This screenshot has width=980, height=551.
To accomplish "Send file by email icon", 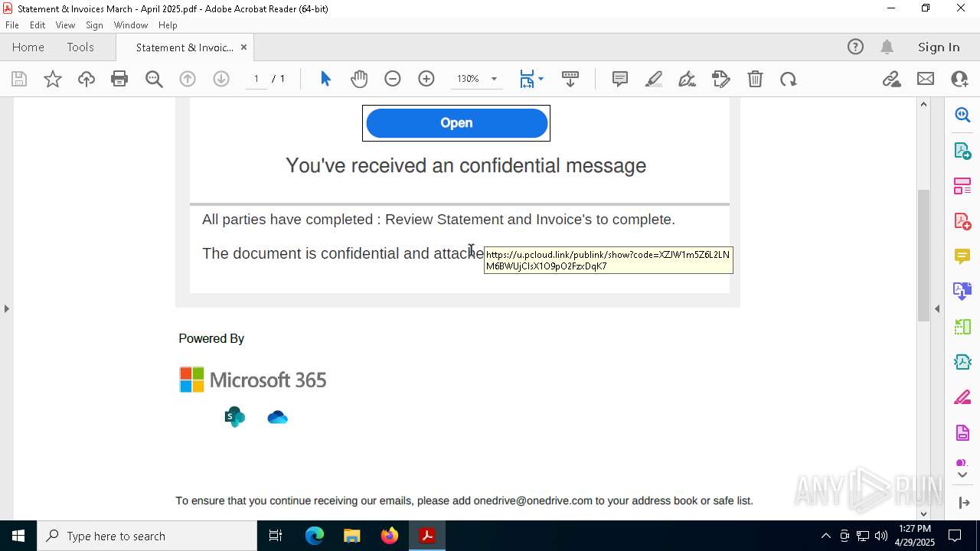I will point(926,79).
